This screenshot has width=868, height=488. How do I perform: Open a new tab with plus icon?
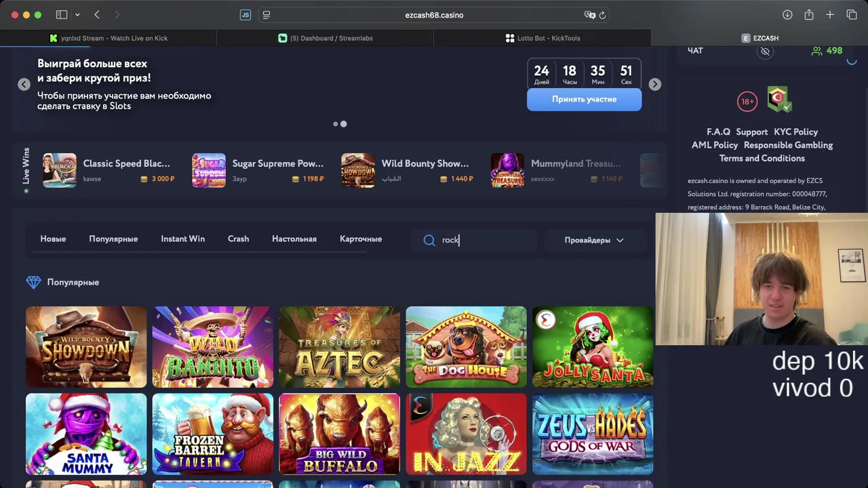(x=830, y=15)
